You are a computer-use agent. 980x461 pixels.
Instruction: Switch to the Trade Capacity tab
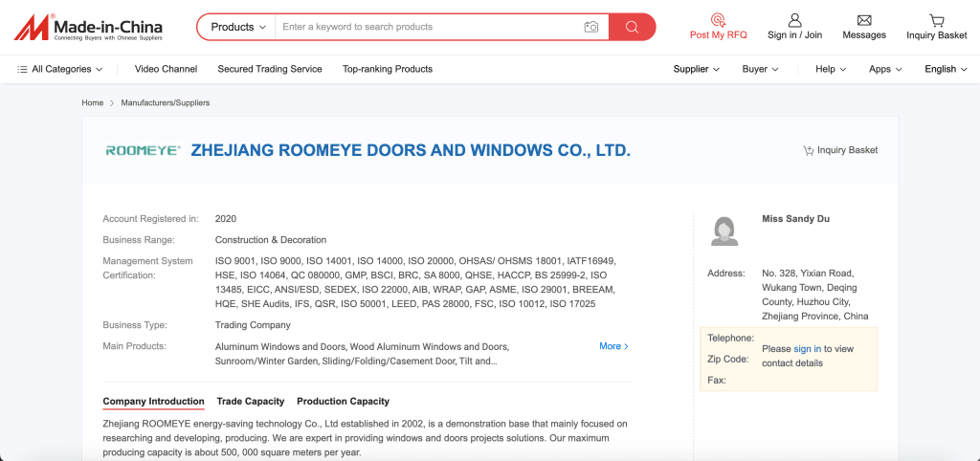click(x=251, y=402)
